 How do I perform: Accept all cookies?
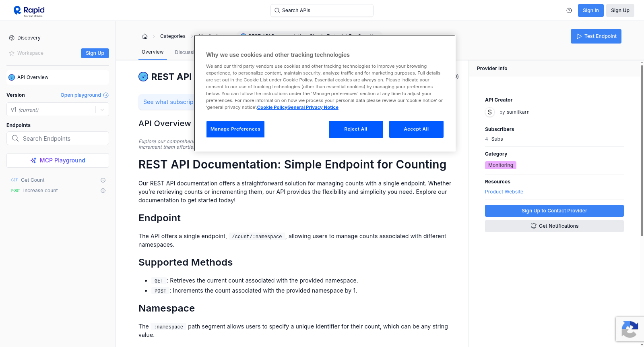point(416,129)
